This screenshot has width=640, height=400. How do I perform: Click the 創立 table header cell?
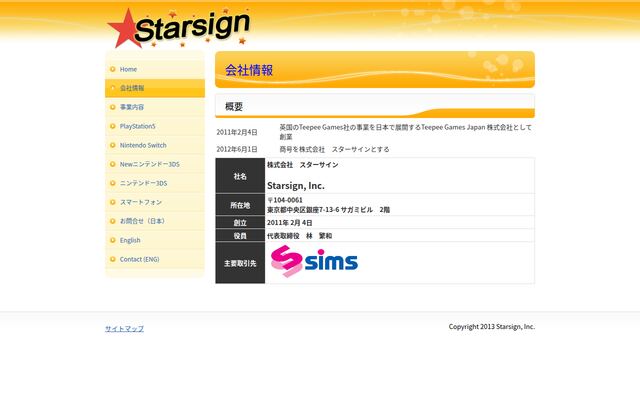point(240,222)
